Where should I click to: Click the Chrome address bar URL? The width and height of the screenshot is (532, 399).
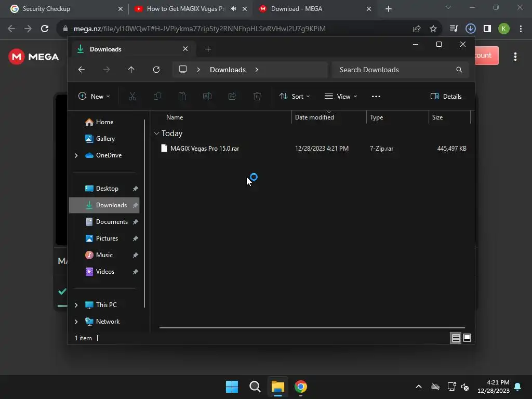coord(200,29)
